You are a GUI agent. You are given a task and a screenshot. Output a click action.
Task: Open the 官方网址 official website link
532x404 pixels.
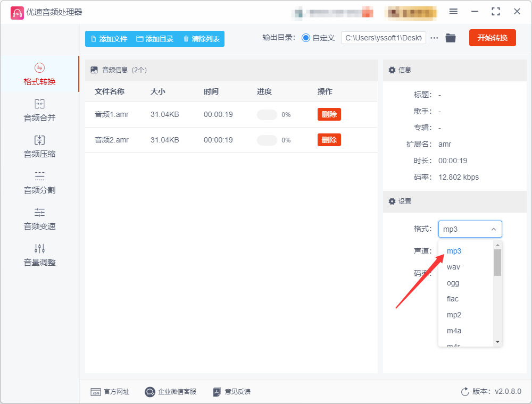[110, 392]
